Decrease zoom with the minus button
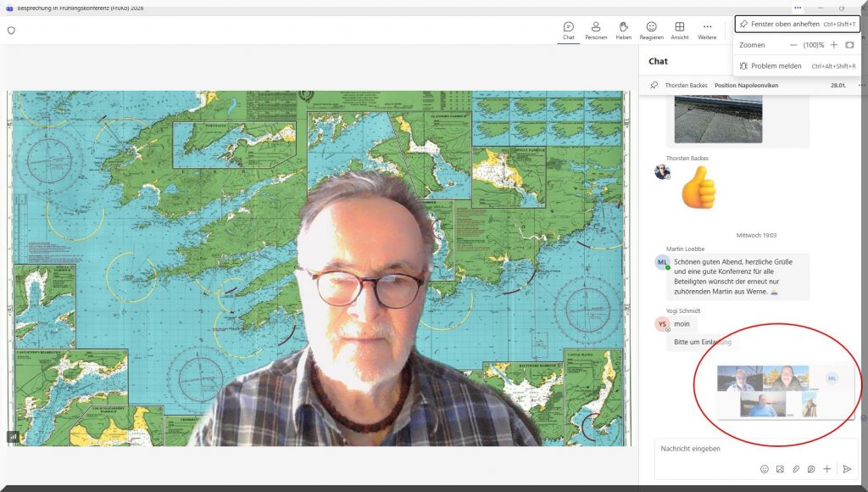The width and height of the screenshot is (868, 492). [793, 45]
